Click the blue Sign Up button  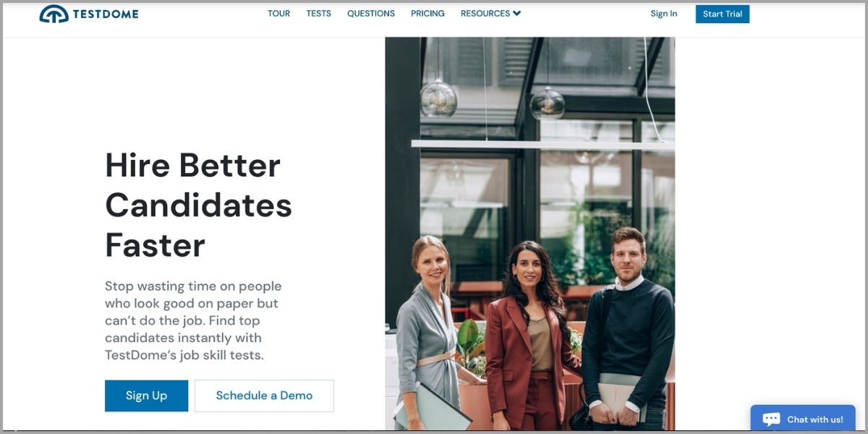click(146, 396)
